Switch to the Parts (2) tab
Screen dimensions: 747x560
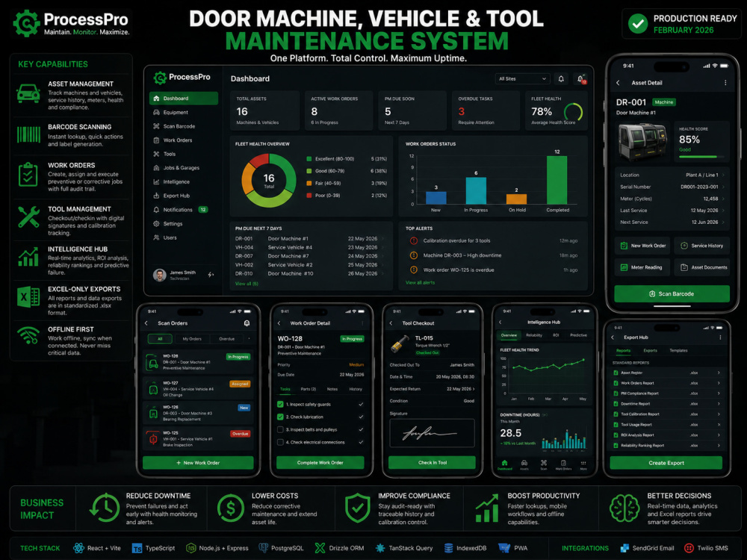(309, 389)
